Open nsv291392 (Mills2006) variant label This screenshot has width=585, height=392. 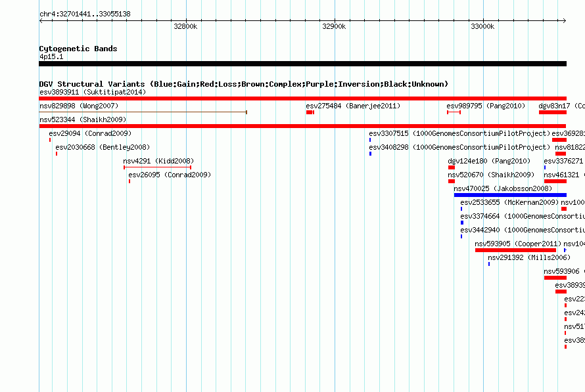[x=529, y=257]
